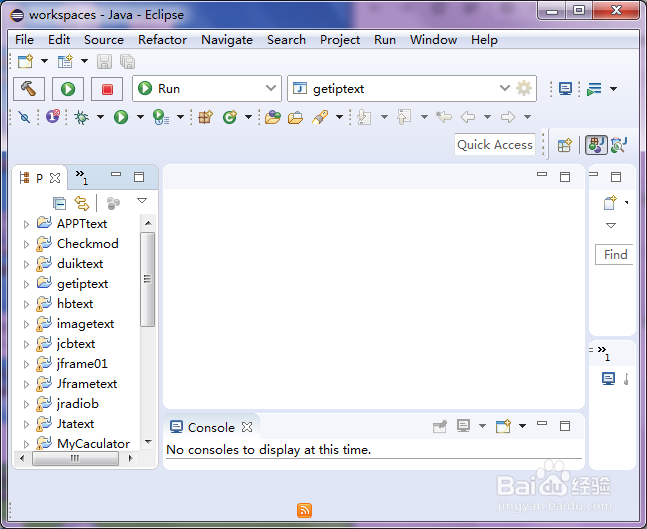Click the Last Edit Location icon
The height and width of the screenshot is (529, 647).
click(x=444, y=117)
